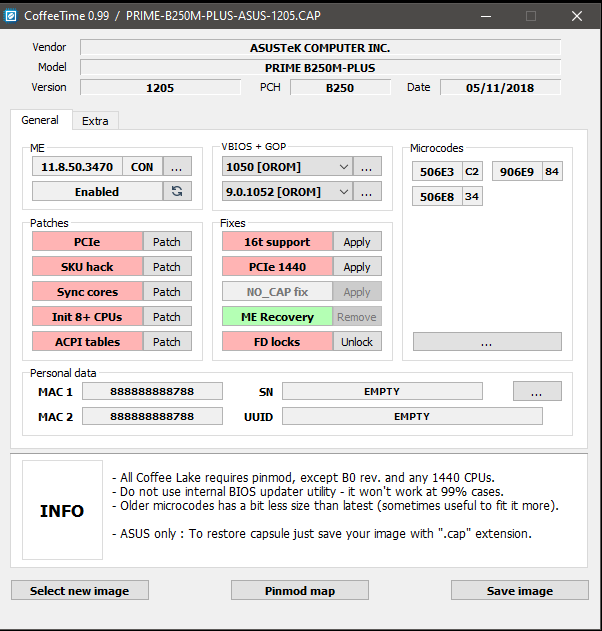This screenshot has height=631, width=602.
Task: Click the PCIe 1440 status label
Action: click(277, 266)
